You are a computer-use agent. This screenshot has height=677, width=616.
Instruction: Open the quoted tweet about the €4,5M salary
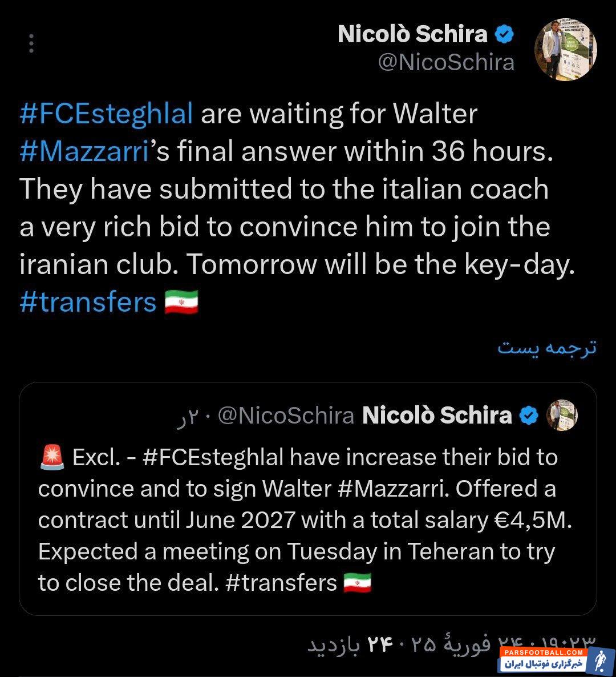pyautogui.click(x=307, y=519)
